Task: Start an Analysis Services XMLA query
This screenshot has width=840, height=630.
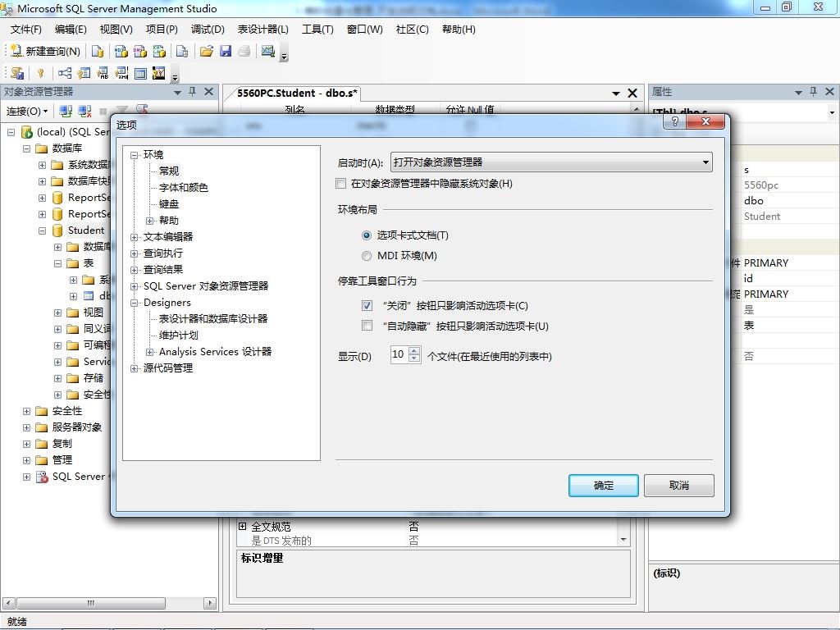Action: click(x=160, y=52)
